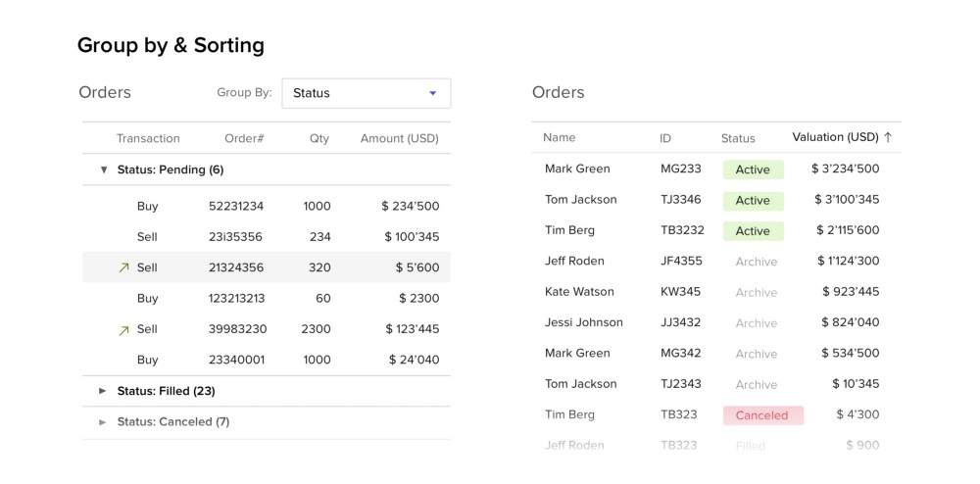The image size is (980, 484).
Task: Expand the Status: Canceled group
Action: point(103,422)
